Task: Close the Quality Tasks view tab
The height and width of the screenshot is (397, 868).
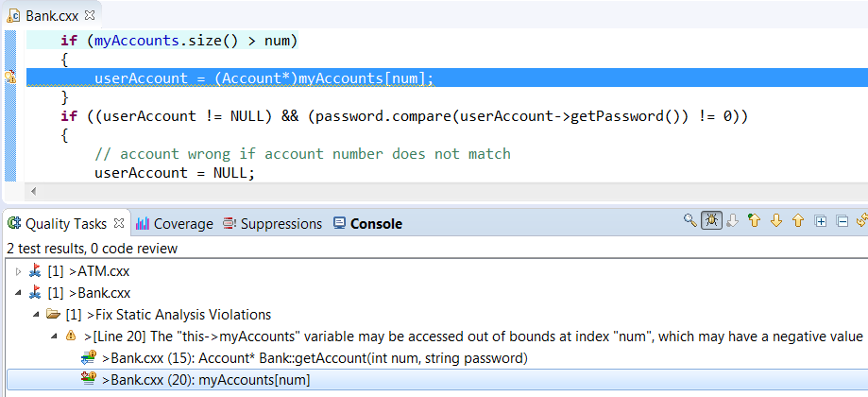Action: [x=118, y=223]
